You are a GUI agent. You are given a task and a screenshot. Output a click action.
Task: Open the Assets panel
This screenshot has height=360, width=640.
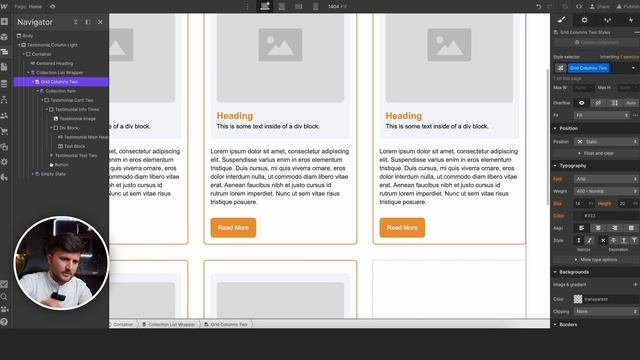[x=4, y=147]
